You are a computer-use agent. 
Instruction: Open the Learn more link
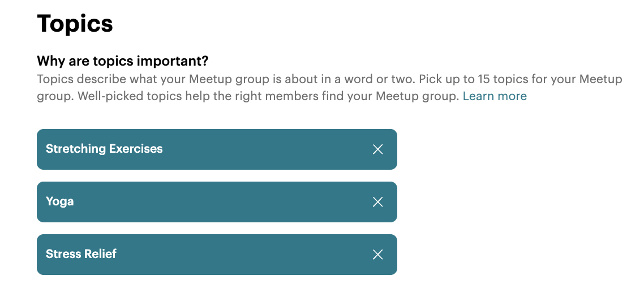495,96
